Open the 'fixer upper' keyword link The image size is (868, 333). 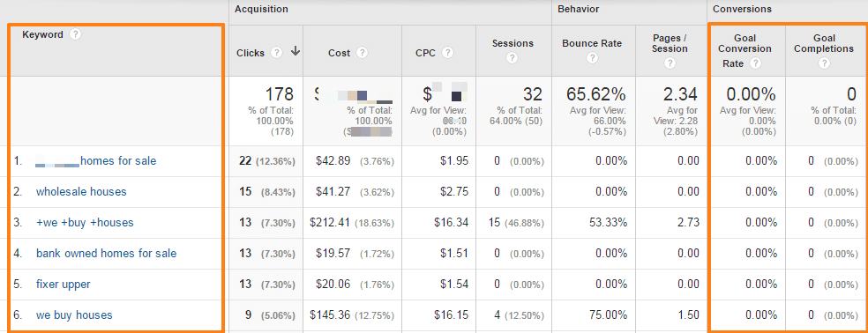pyautogui.click(x=64, y=285)
